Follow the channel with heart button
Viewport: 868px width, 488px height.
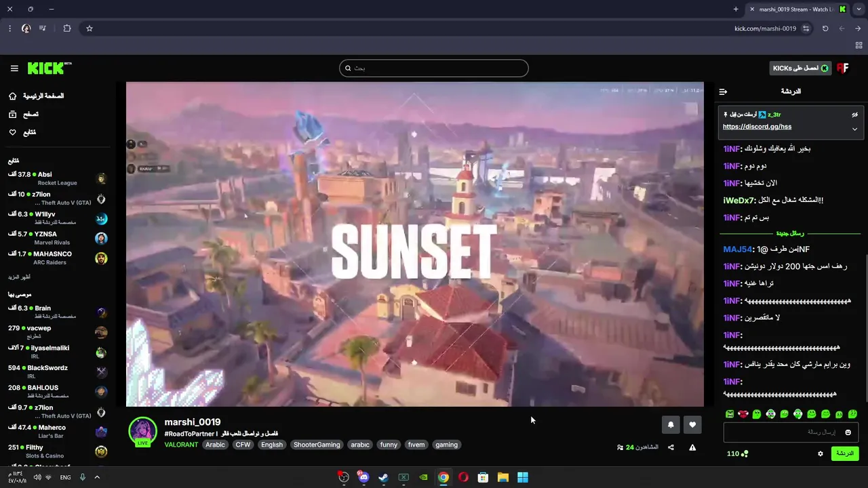click(x=692, y=425)
